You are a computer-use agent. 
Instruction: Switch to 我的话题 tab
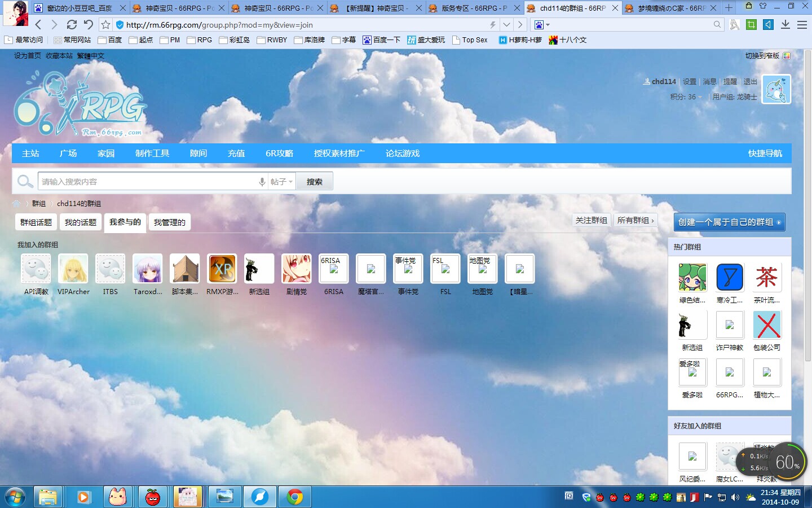(x=81, y=222)
